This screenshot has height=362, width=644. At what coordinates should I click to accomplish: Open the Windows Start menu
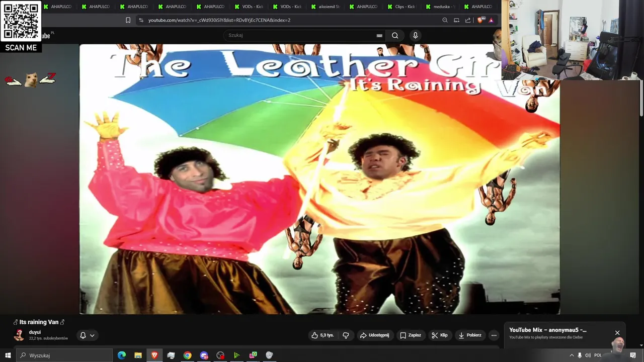(8, 355)
